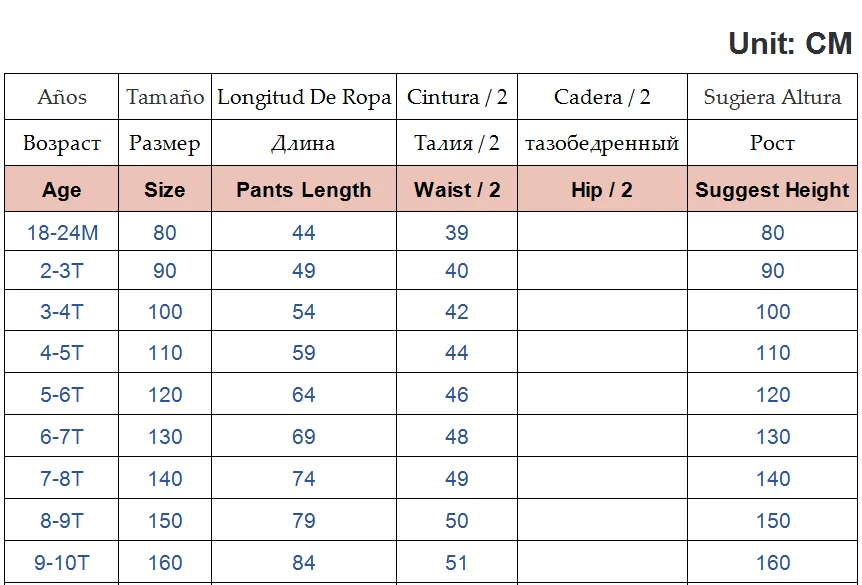Select the "Suggest Height" column header

772,190
